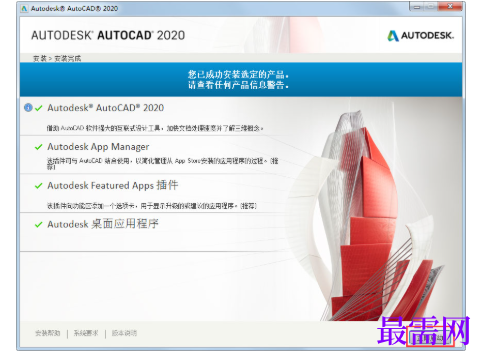Click the AutoCAD icon in the title bar
Screen dimensions: 489x362
click(x=24, y=8)
